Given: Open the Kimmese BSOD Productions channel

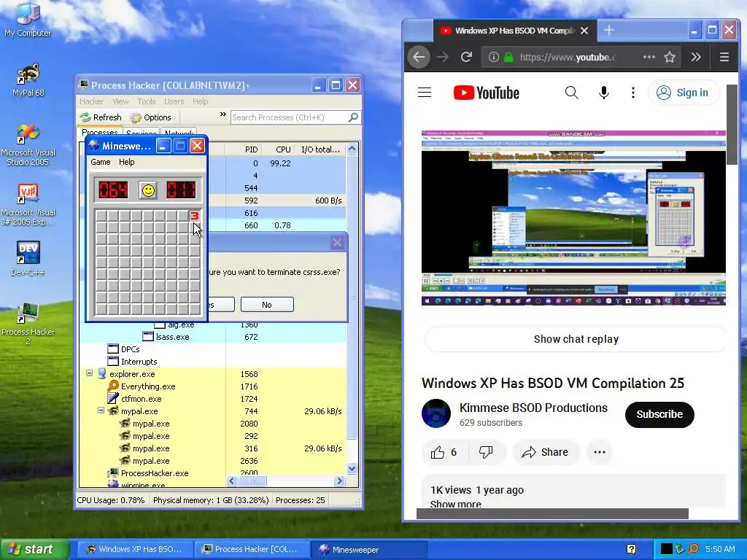Looking at the screenshot, I should tap(533, 408).
